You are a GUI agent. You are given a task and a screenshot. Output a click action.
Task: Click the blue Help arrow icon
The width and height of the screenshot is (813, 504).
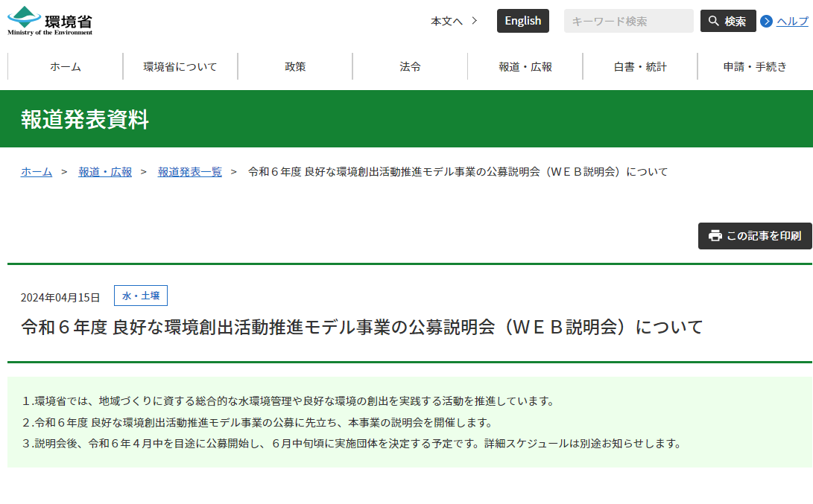point(766,22)
